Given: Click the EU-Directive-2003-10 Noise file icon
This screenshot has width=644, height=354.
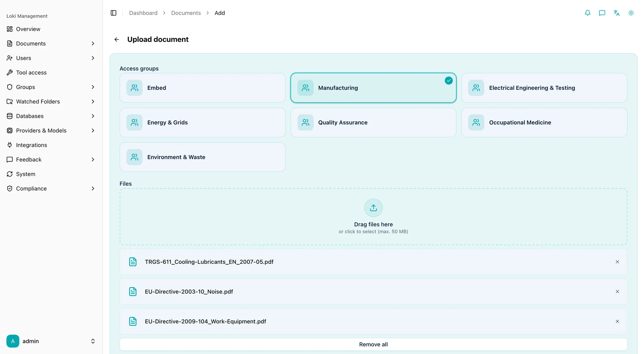Looking at the screenshot, I should (x=133, y=292).
